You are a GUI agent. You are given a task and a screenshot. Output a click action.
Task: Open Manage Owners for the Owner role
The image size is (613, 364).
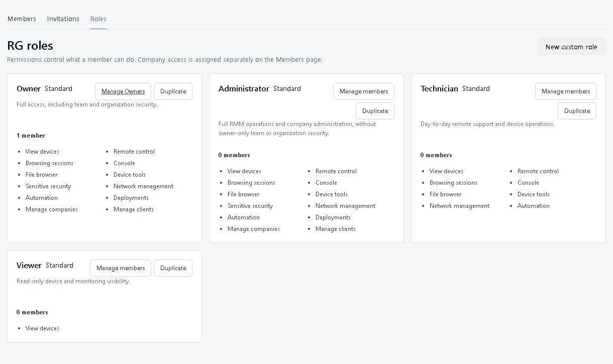(x=123, y=91)
